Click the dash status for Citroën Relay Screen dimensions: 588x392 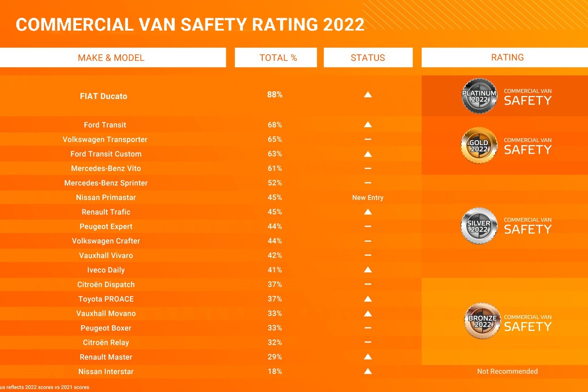pyautogui.click(x=368, y=342)
